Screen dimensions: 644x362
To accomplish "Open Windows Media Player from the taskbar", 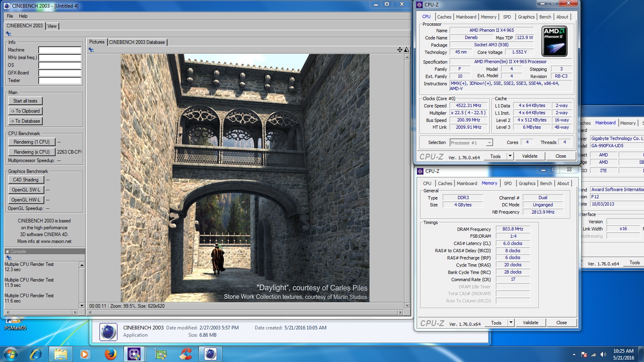I will [x=84, y=354].
